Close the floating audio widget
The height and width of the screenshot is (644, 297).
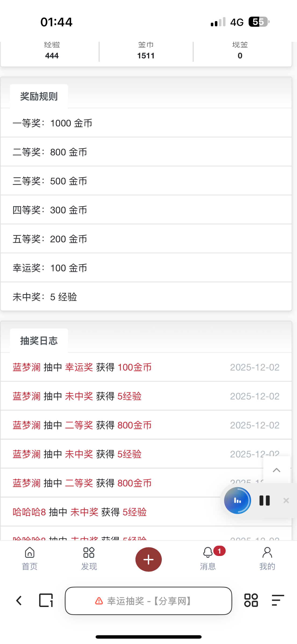(286, 500)
